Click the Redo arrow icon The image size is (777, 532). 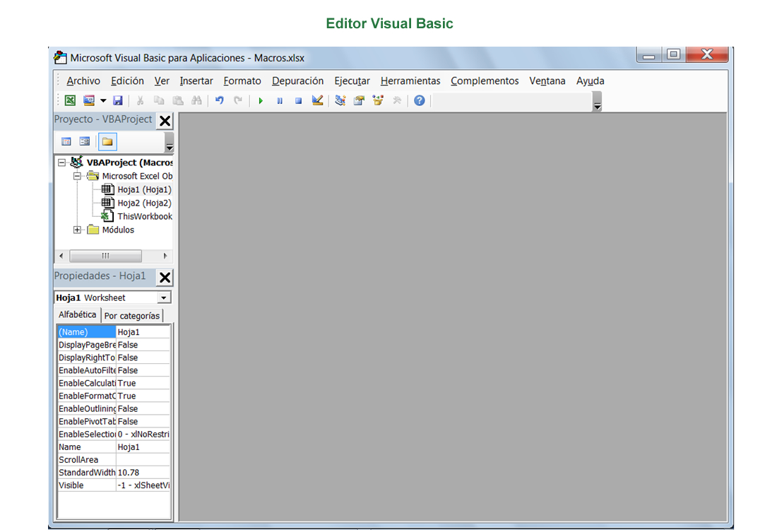(238, 100)
